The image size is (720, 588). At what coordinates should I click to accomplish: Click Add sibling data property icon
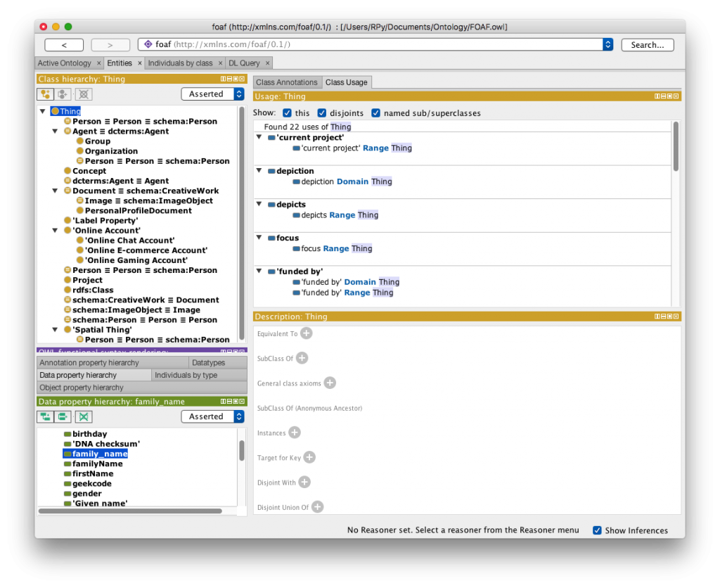point(63,416)
